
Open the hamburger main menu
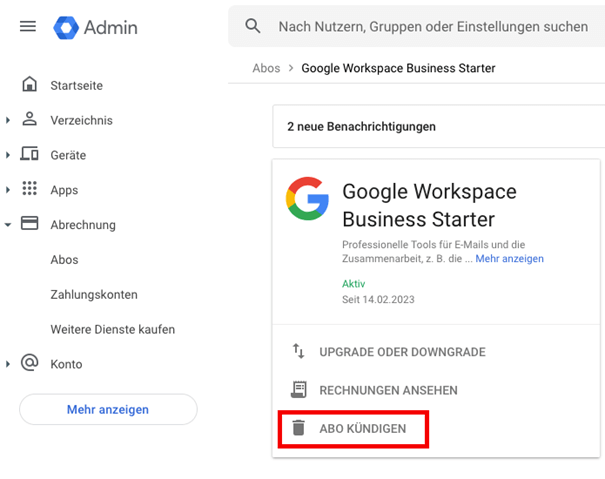28,26
